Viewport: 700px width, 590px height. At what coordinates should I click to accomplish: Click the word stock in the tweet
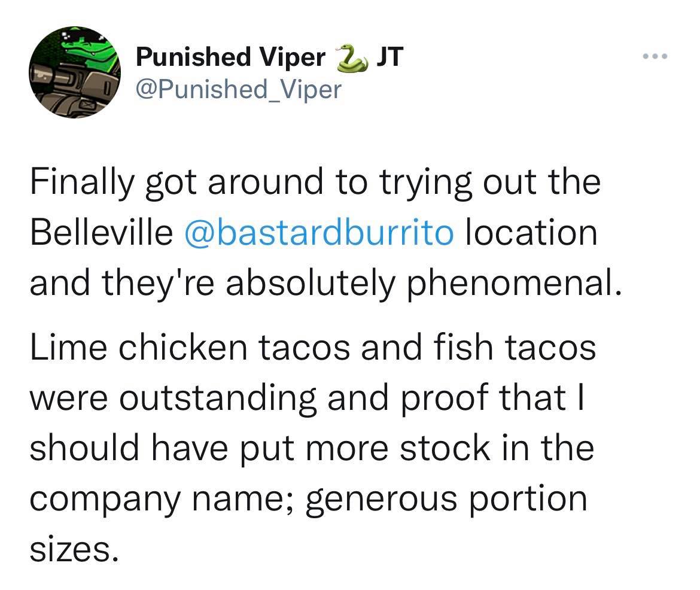[x=440, y=448]
